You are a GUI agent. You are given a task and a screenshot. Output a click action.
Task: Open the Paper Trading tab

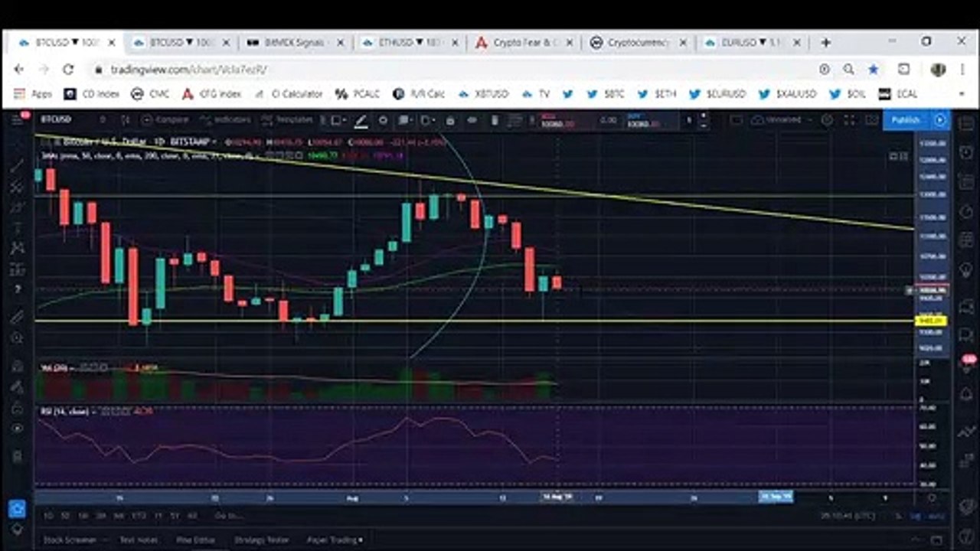click(x=335, y=540)
